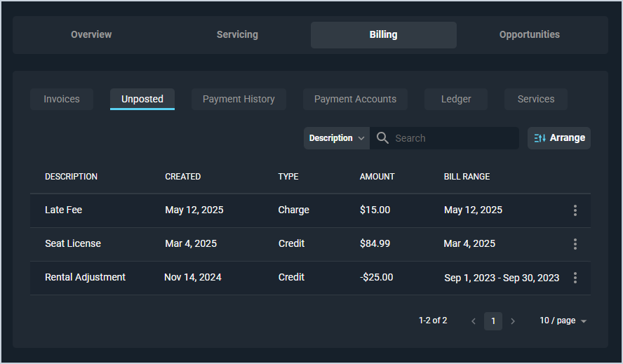Click the search magnifier icon
The image size is (623, 364).
pos(382,138)
